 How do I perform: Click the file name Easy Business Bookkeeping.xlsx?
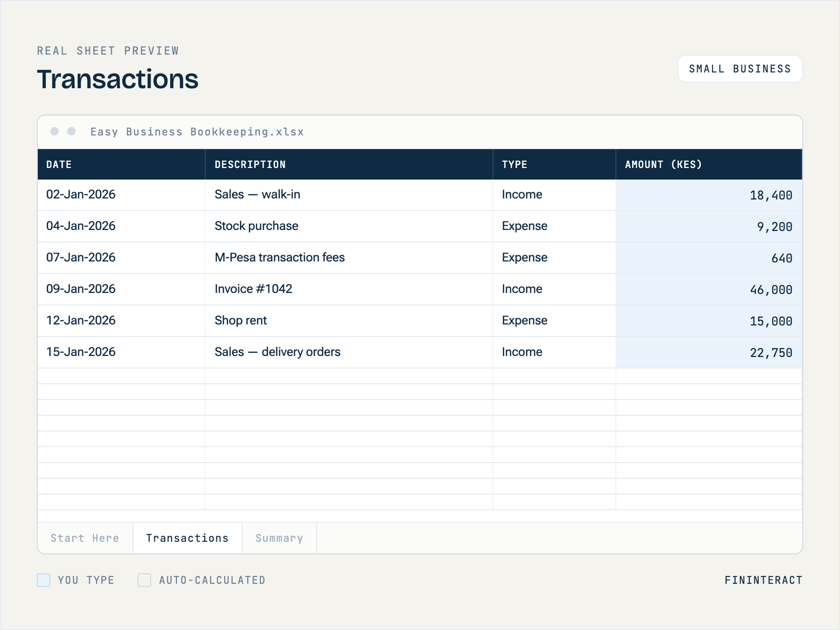click(x=197, y=132)
